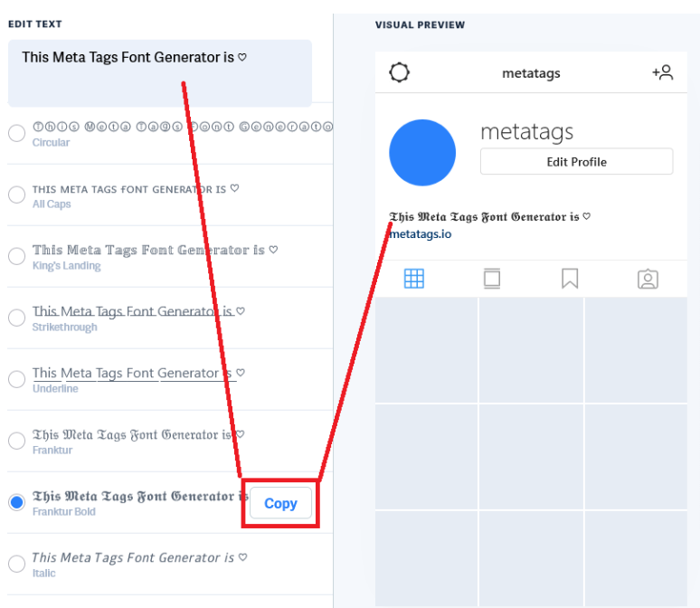Screen dimensions: 700x608
Task: Select the Franktur radio button
Action: click(17, 441)
